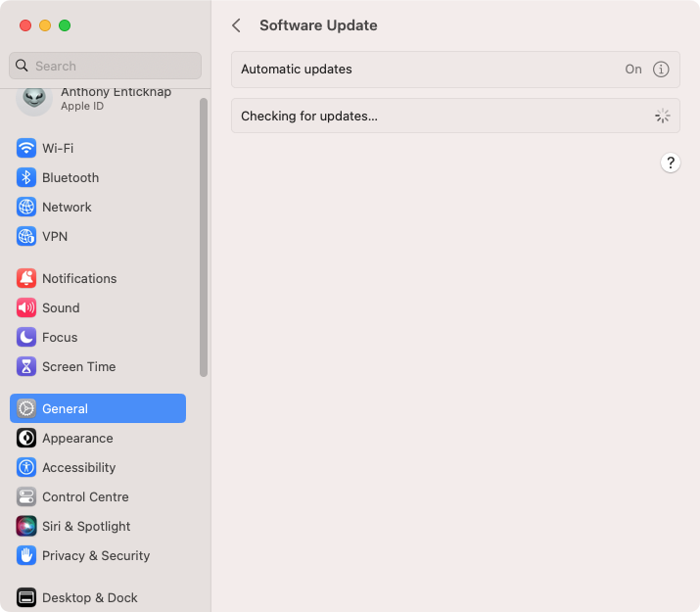Click the sidebar vertical scrollbar
Screen dimensions: 700x612
pos(204,238)
